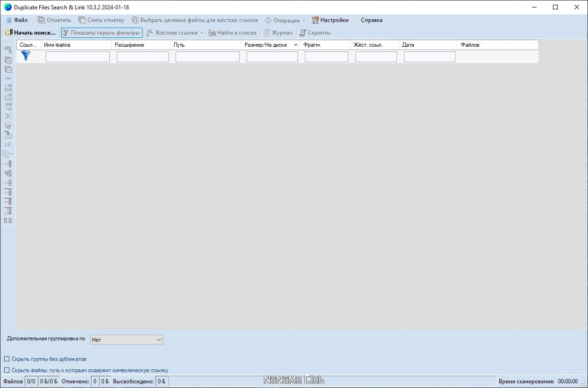Focus the Дата filter field
588x388 pixels.
point(430,57)
